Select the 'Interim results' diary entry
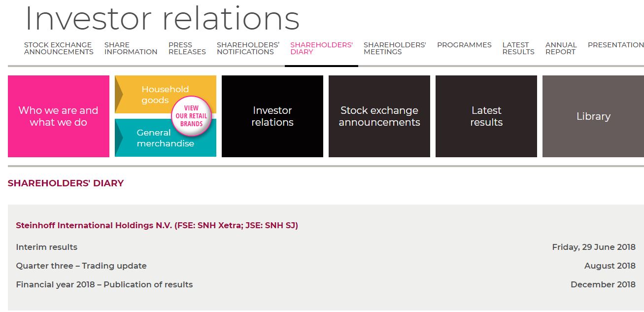 point(46,247)
